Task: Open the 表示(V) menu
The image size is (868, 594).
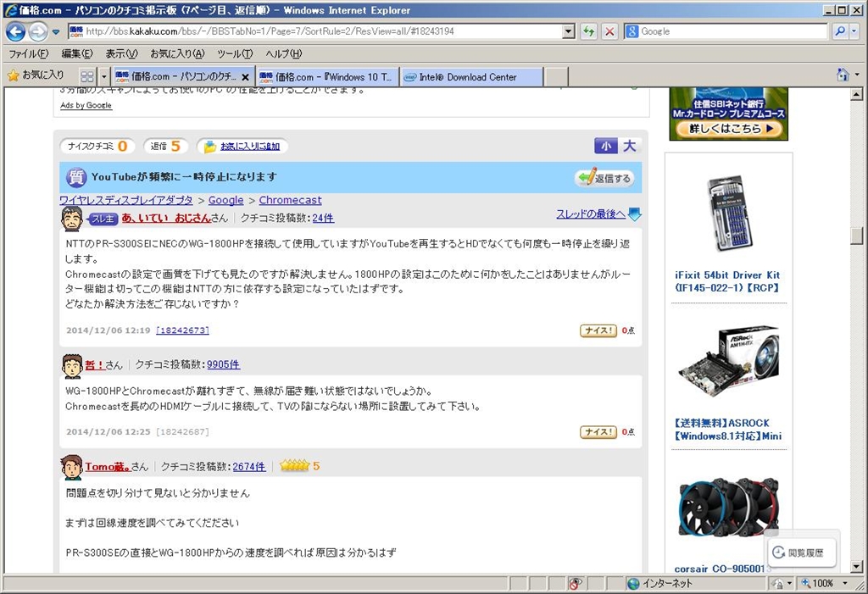Action: coord(121,53)
